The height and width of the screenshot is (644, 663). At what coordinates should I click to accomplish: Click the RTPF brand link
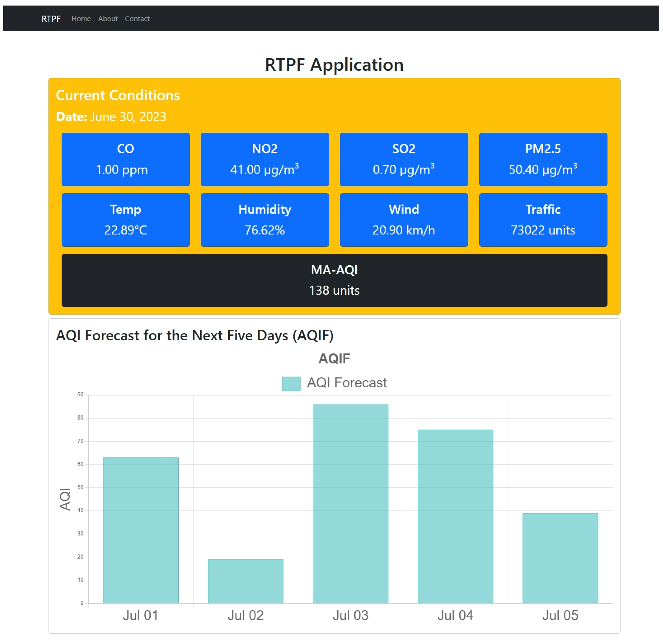tap(51, 19)
